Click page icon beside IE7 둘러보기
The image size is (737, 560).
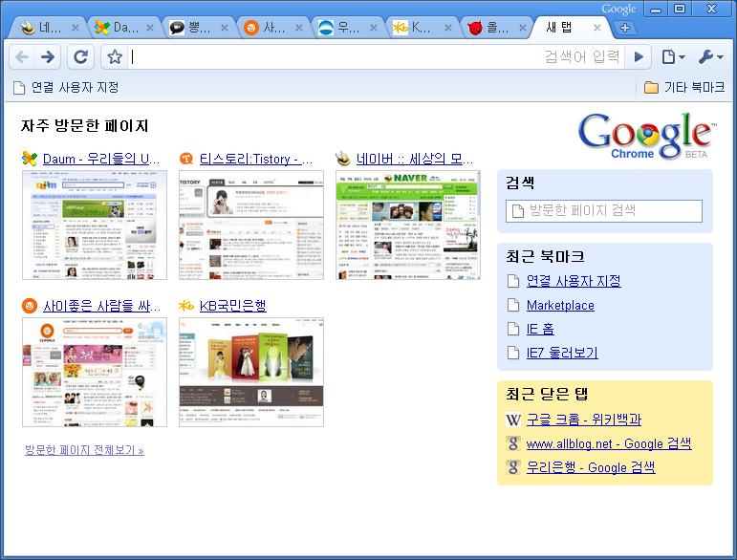tap(513, 353)
